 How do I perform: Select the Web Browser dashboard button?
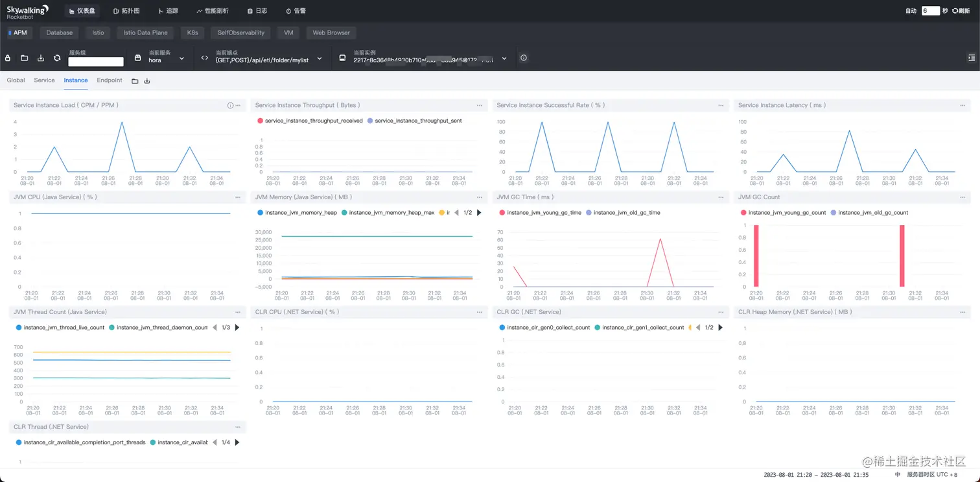click(x=331, y=32)
